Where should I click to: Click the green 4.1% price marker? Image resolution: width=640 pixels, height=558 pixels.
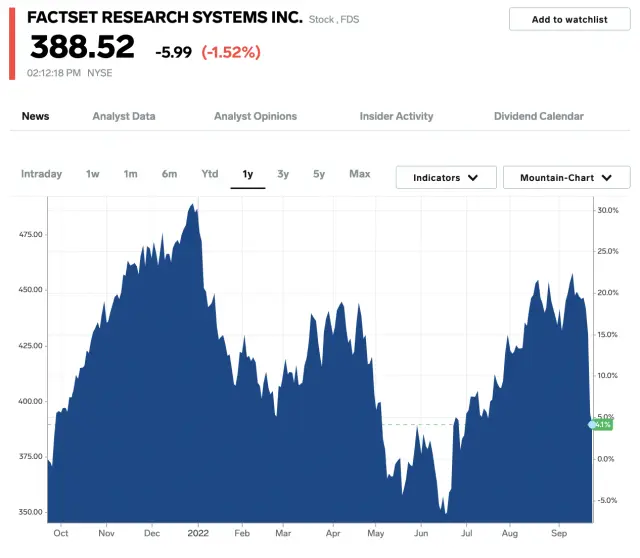(602, 425)
